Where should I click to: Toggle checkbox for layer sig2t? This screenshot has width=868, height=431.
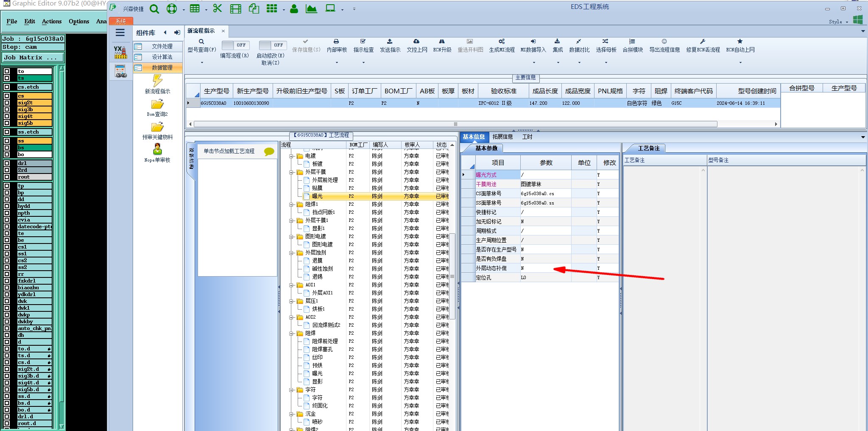7,103
